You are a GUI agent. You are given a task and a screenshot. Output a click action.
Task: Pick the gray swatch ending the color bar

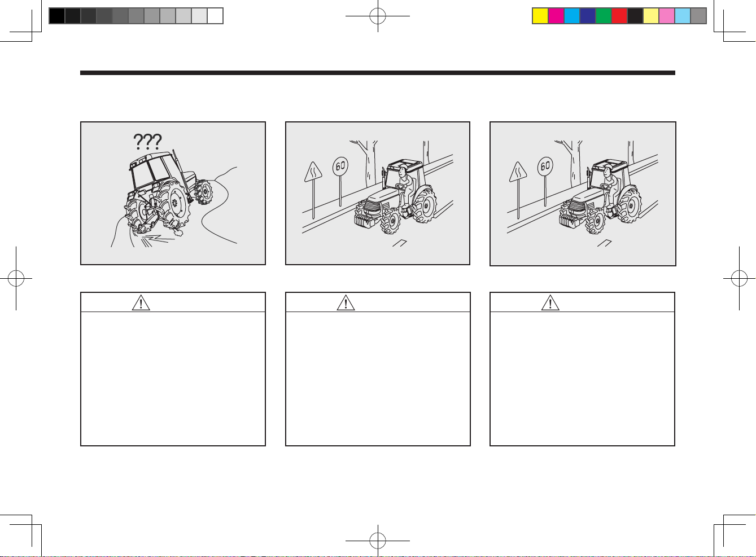click(698, 16)
